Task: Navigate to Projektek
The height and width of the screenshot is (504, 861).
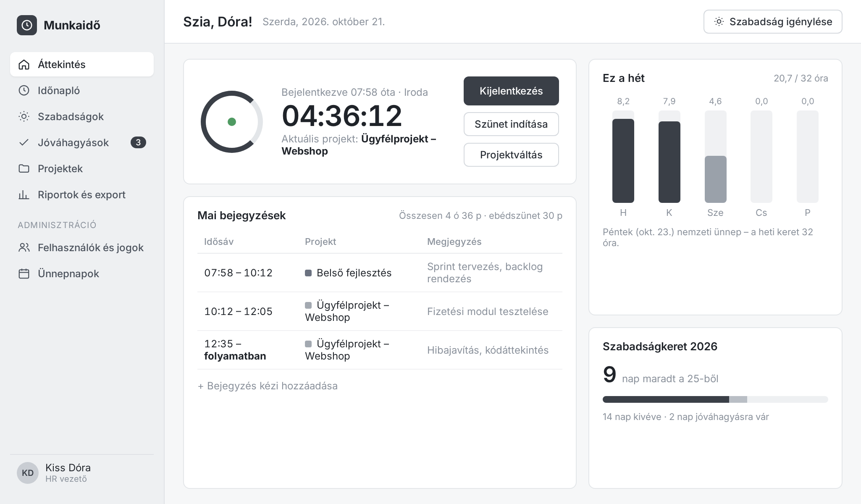Action: [x=82, y=168]
